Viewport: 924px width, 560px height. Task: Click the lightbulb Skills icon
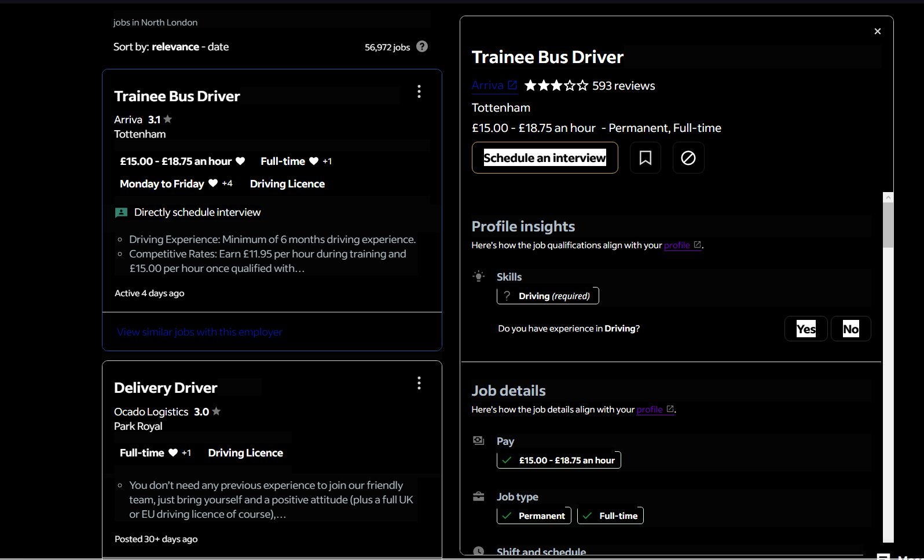[x=479, y=277]
